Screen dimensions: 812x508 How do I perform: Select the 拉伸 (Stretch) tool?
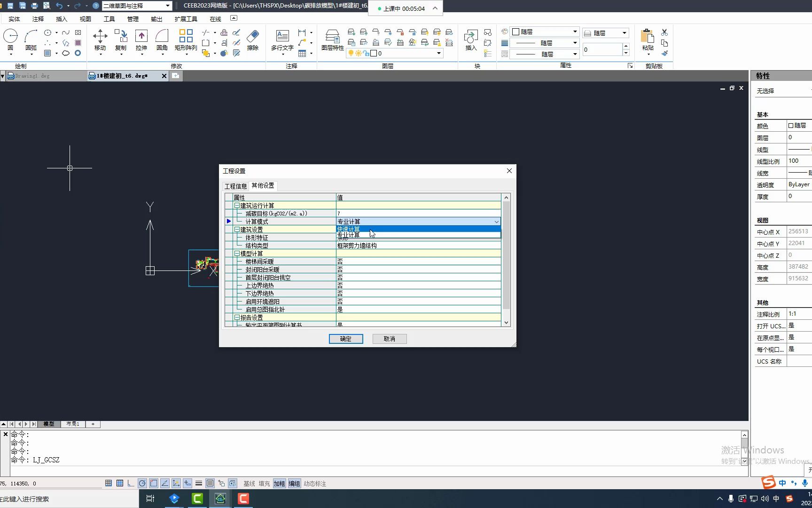[x=141, y=40]
